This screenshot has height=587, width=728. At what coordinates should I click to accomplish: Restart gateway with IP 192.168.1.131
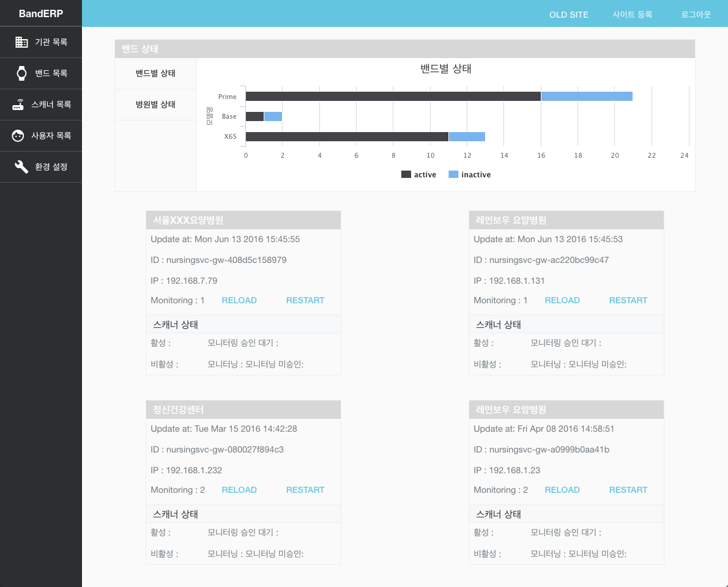pos(628,300)
